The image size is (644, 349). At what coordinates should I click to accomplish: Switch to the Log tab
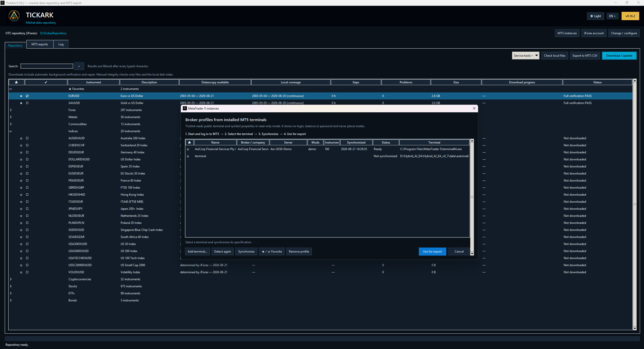coord(61,44)
